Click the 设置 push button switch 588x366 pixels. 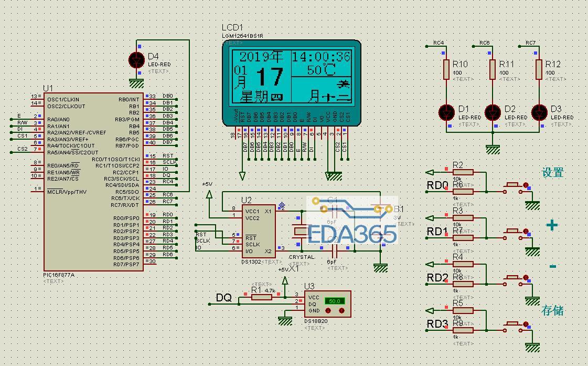pyautogui.click(x=512, y=187)
